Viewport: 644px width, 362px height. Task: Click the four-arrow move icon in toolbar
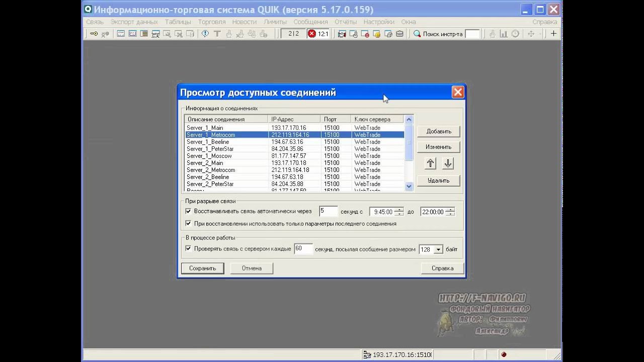(x=531, y=34)
